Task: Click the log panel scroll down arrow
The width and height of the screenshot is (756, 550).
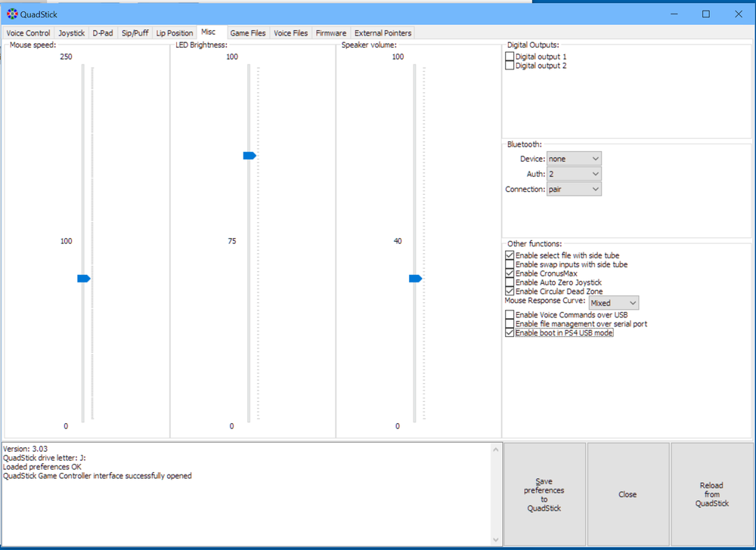Action: [x=496, y=540]
